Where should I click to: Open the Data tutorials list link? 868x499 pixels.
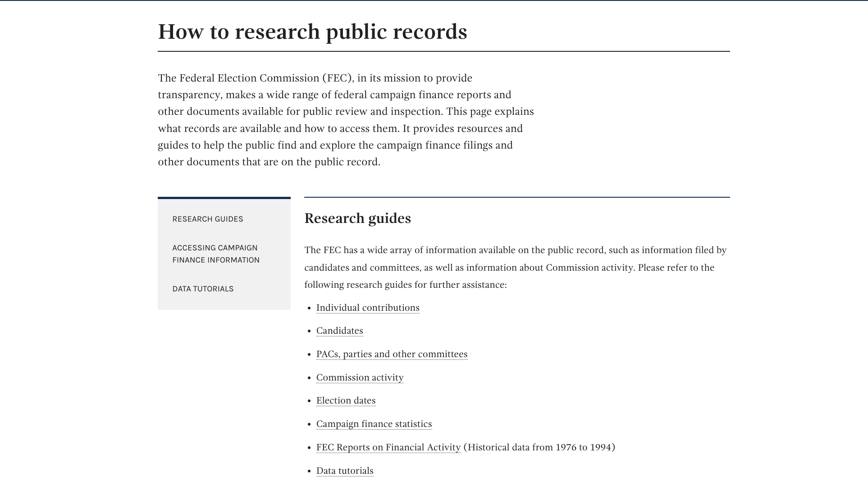(x=345, y=471)
